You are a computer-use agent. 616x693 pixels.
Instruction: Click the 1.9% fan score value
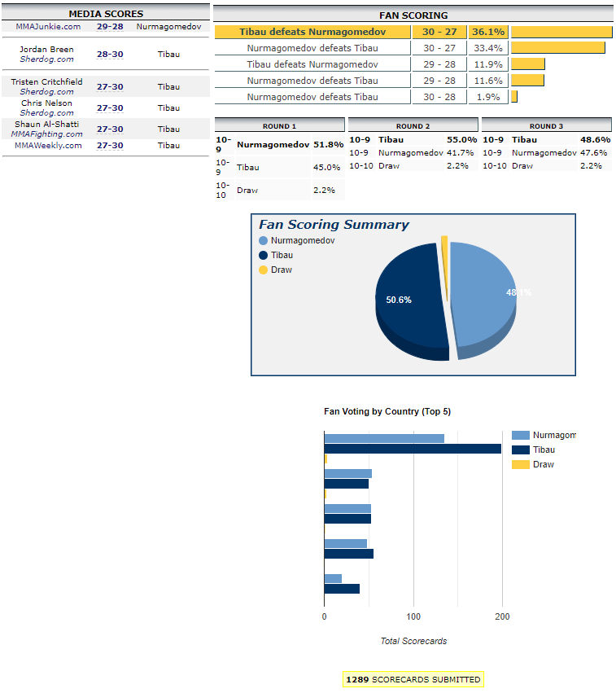click(488, 97)
